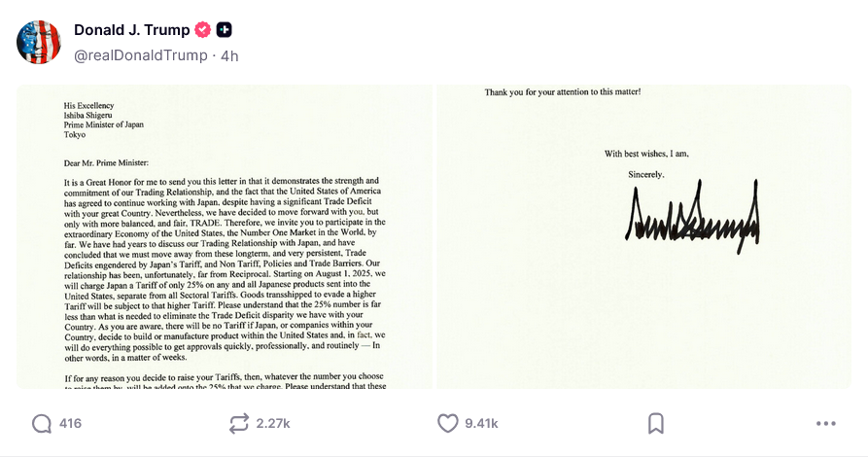868x457 pixels.
Task: Click the repost arrows icon
Action: pos(239,424)
